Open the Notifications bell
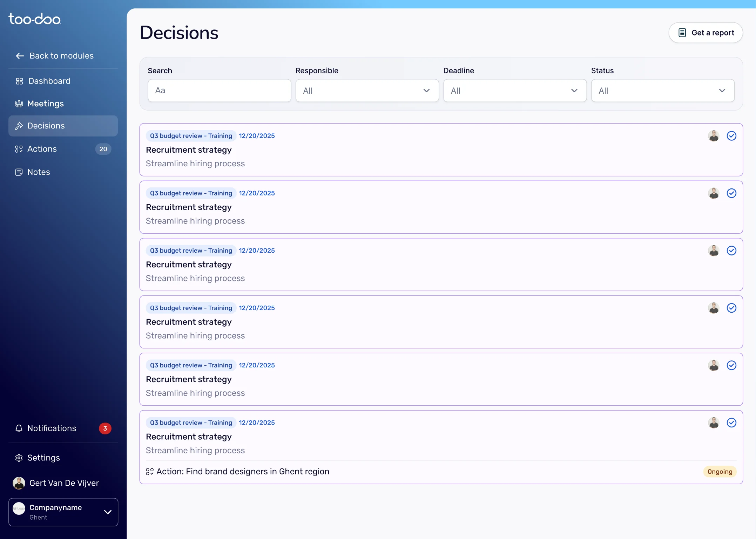Screen dimensions: 756x539 coord(19,428)
